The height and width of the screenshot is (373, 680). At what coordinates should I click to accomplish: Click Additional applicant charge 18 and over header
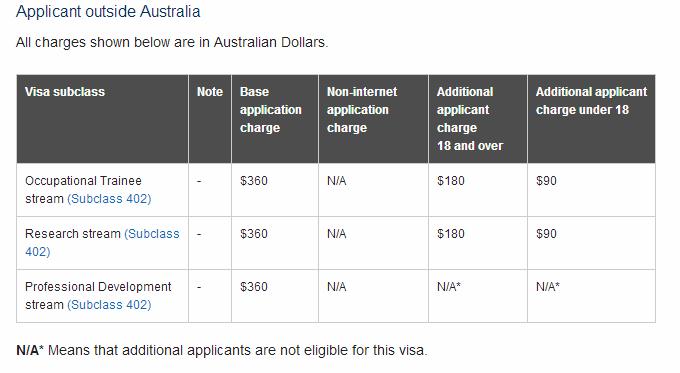tap(470, 119)
